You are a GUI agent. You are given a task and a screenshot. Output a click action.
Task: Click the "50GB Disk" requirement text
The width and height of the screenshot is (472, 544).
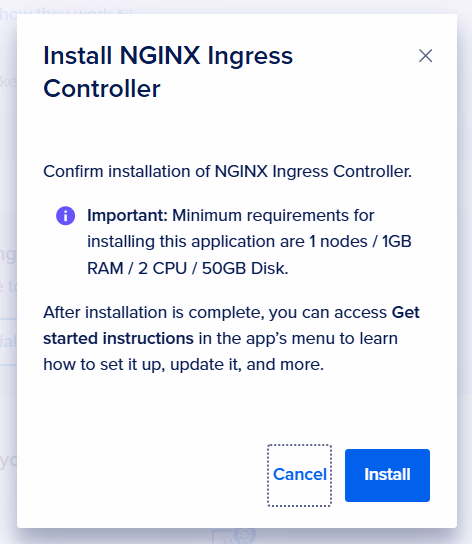(245, 268)
